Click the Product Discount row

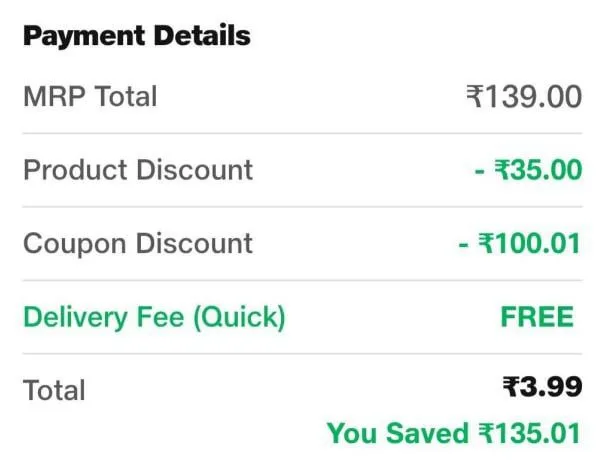301,170
